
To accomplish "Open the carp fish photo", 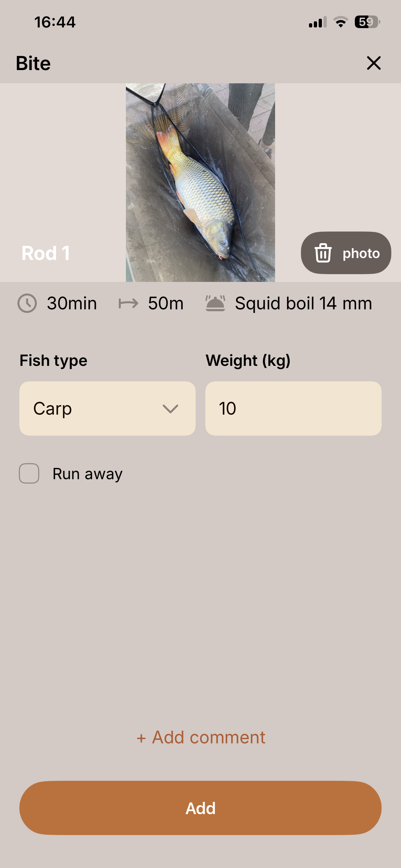I will tap(200, 182).
